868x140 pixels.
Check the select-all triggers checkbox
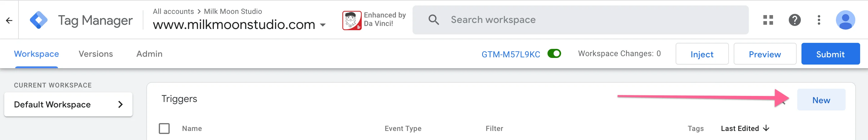pos(164,128)
